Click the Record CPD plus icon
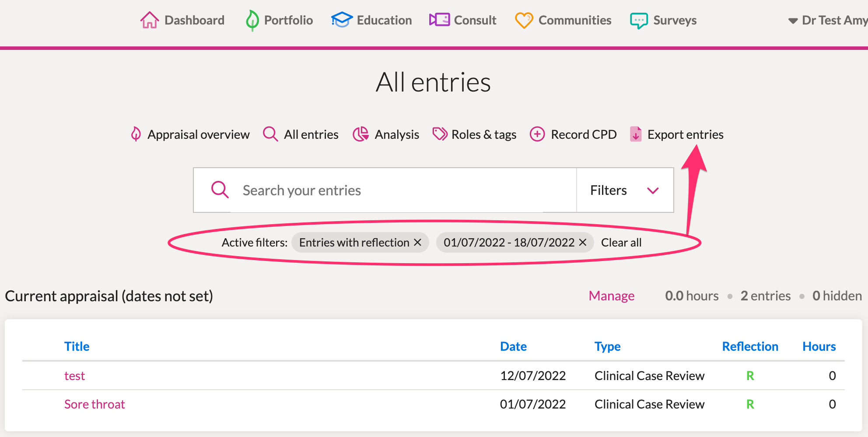 537,134
